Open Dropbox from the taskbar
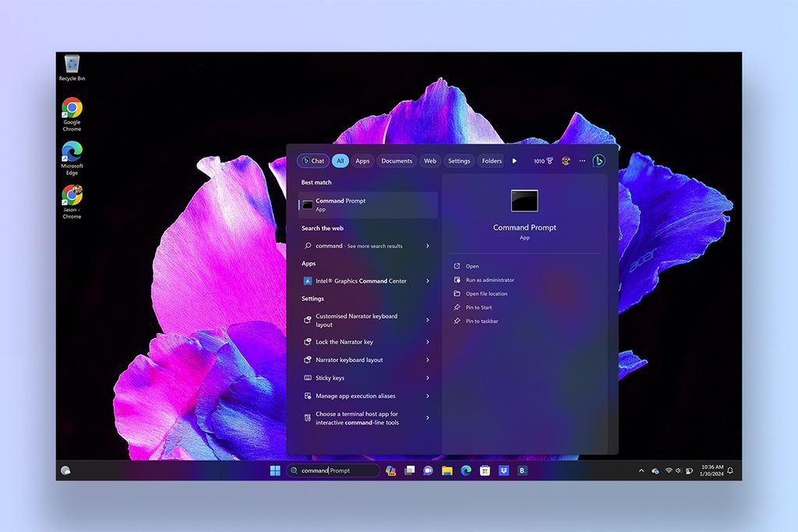The height and width of the screenshot is (532, 798). 504,470
